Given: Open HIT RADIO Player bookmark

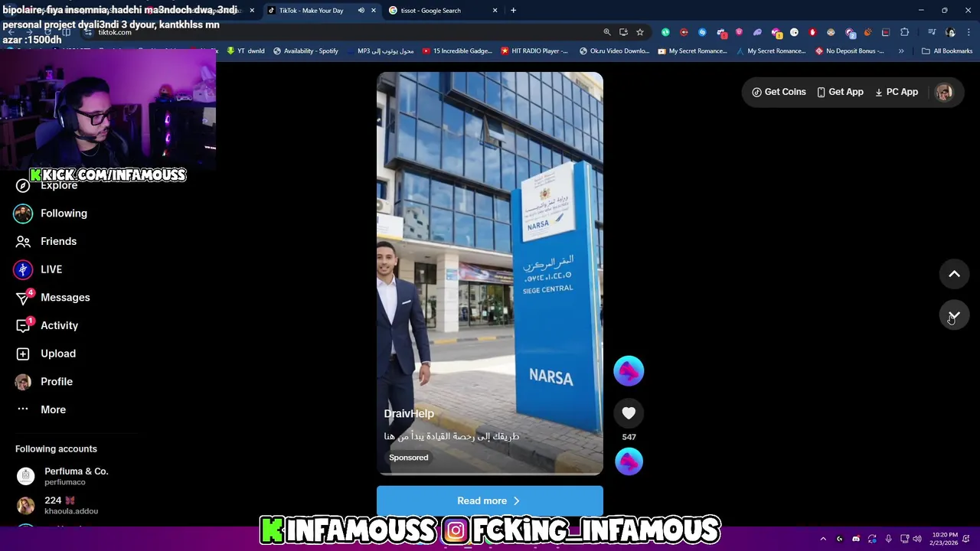Looking at the screenshot, I should [534, 51].
